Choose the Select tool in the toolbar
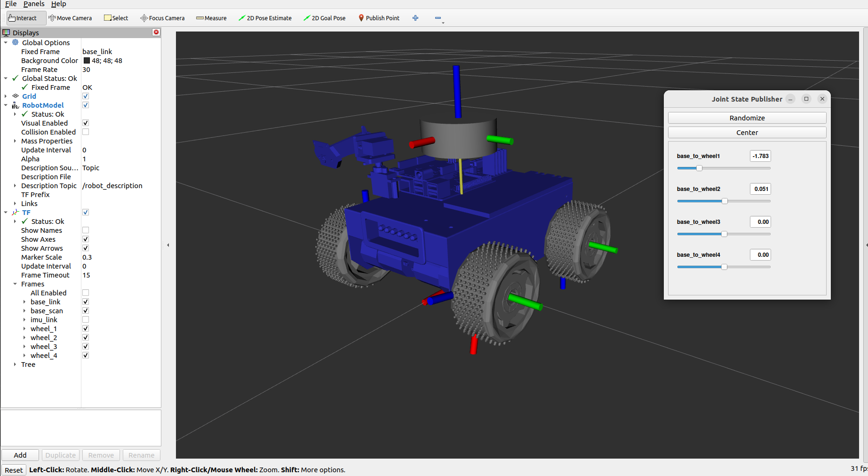This screenshot has height=476, width=868. click(116, 18)
